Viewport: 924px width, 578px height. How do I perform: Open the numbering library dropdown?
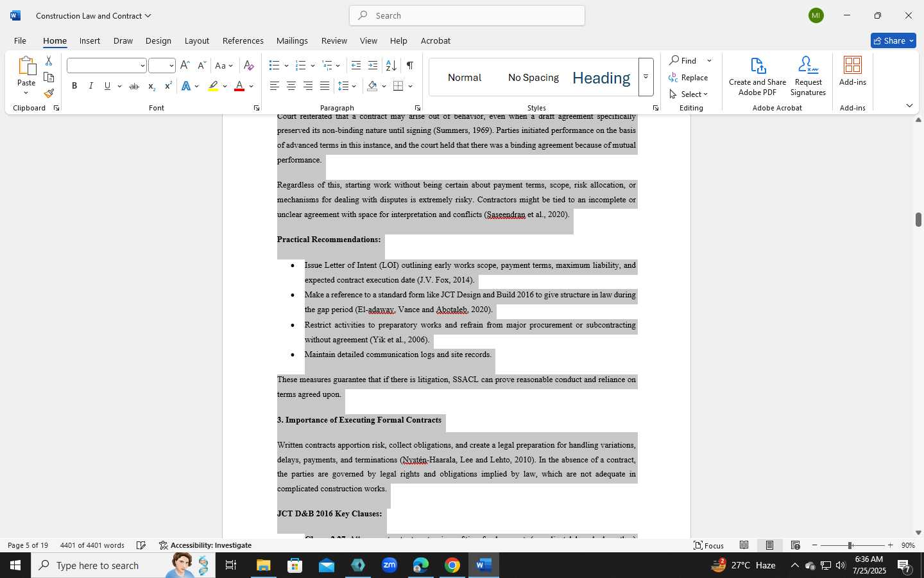pos(312,66)
